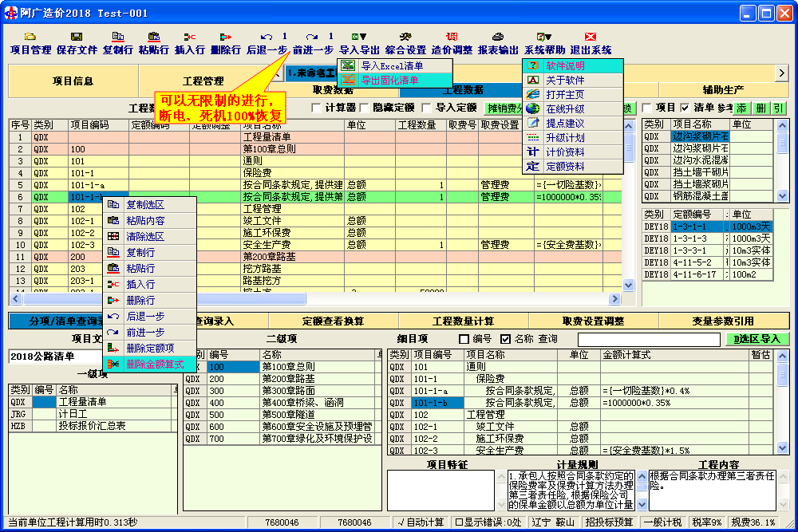Screen dimensions: 798x532
Task: Click 税率9% in the status bar
Action: 707,522
